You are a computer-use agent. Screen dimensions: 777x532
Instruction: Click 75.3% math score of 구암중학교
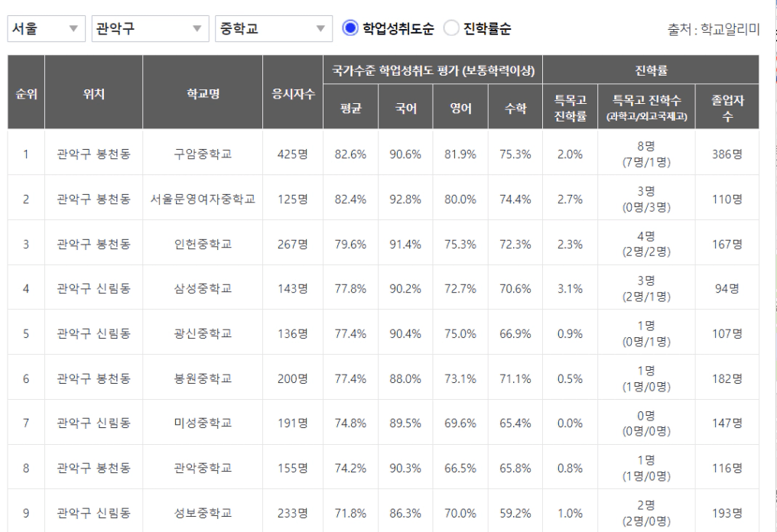[x=515, y=154]
